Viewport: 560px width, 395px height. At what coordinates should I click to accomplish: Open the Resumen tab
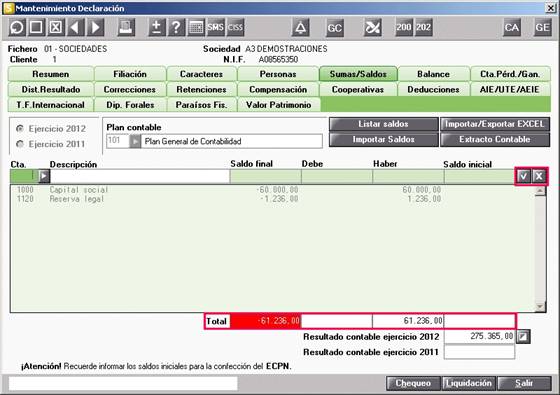pos(51,74)
